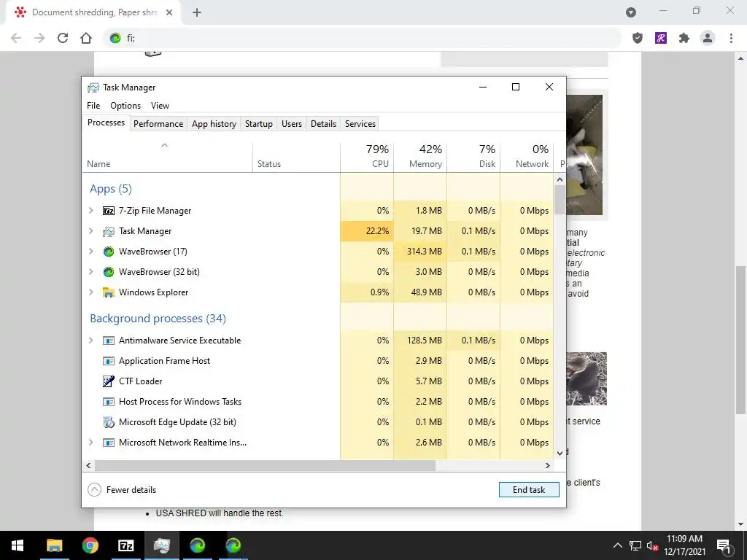Expand the 7-Zip File Manager process
The width and height of the screenshot is (747, 560).
point(91,211)
